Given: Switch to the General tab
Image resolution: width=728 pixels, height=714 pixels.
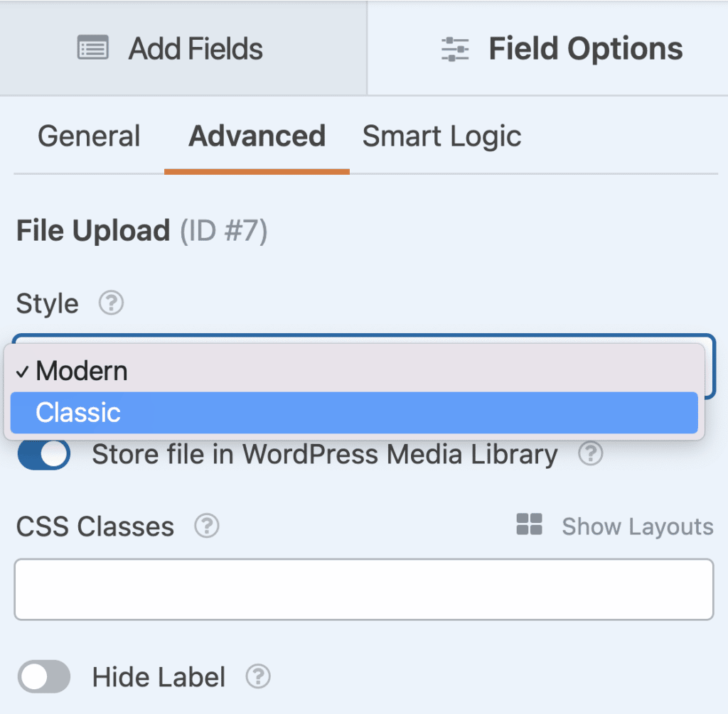Looking at the screenshot, I should point(88,135).
